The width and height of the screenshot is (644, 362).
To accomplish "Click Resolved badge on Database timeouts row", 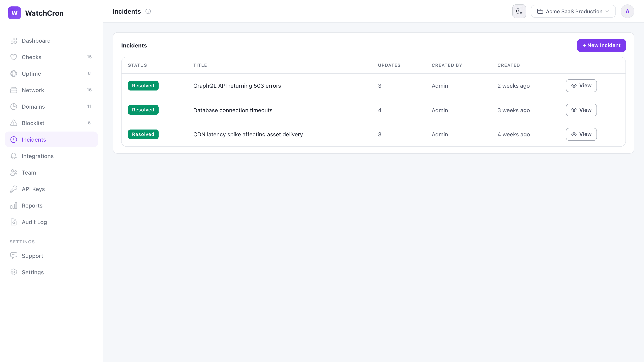I will tap(143, 110).
